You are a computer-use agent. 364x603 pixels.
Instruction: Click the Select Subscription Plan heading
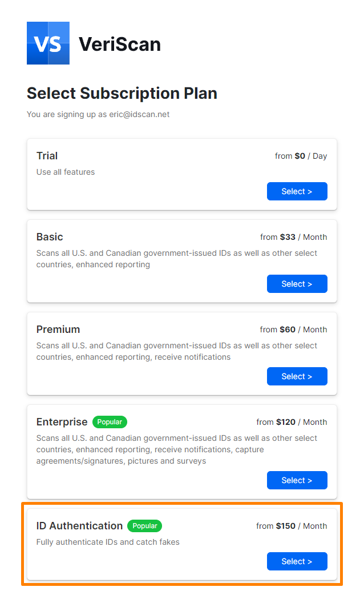click(x=121, y=93)
